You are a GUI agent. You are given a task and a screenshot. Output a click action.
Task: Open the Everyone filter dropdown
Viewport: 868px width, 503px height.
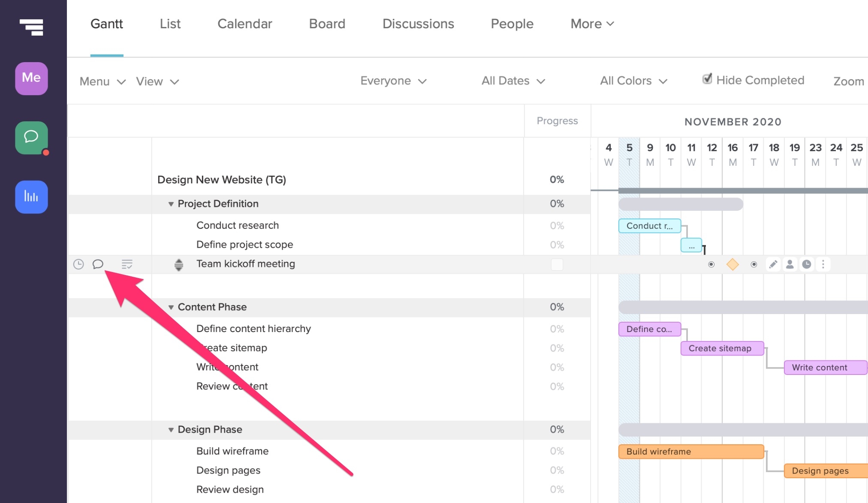point(393,81)
